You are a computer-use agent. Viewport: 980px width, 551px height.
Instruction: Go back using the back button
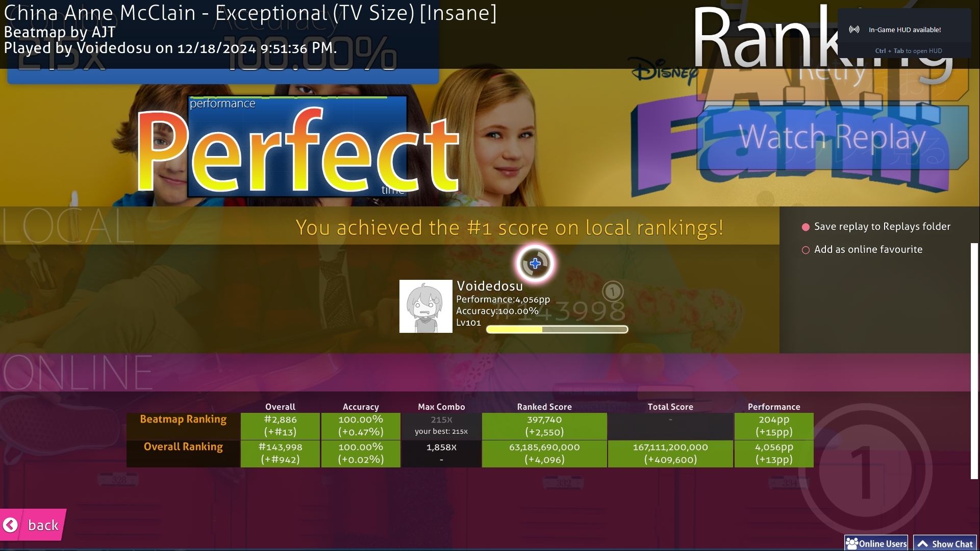(x=33, y=524)
